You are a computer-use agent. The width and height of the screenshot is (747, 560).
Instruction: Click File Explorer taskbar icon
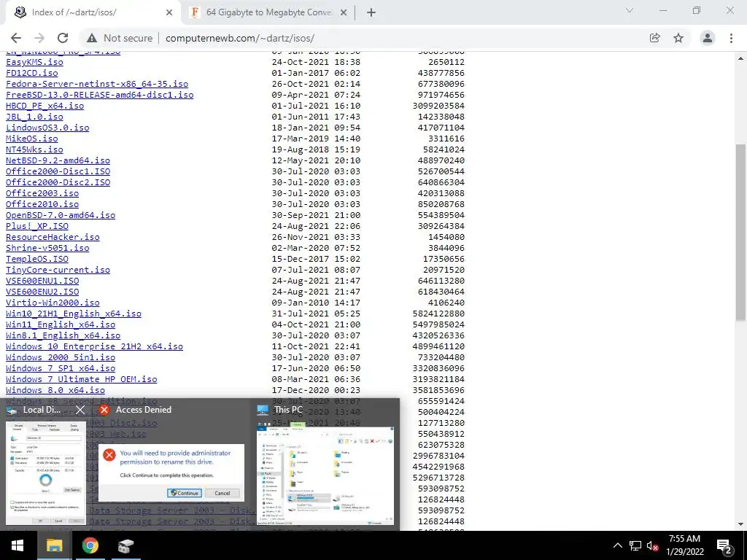(54, 545)
